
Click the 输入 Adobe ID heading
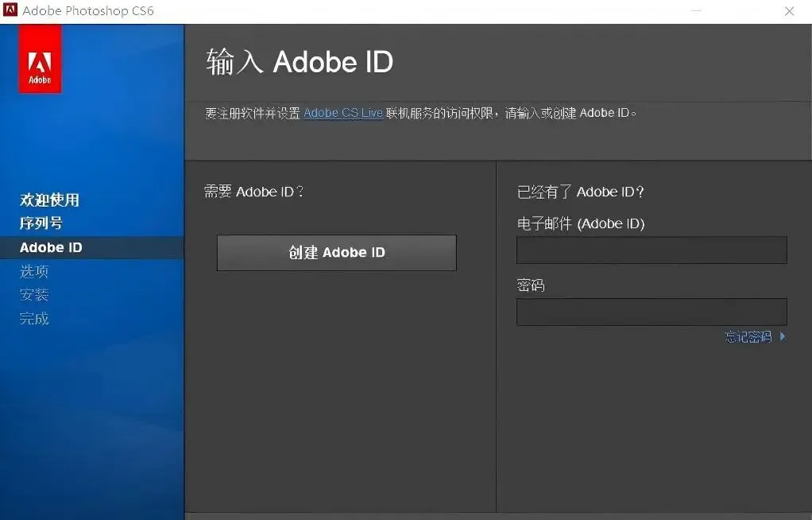[300, 62]
